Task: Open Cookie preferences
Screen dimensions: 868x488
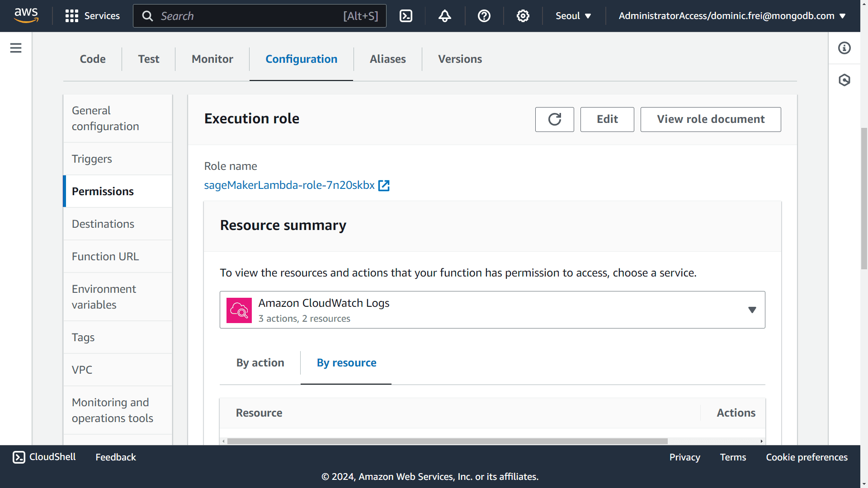Action: 807,457
